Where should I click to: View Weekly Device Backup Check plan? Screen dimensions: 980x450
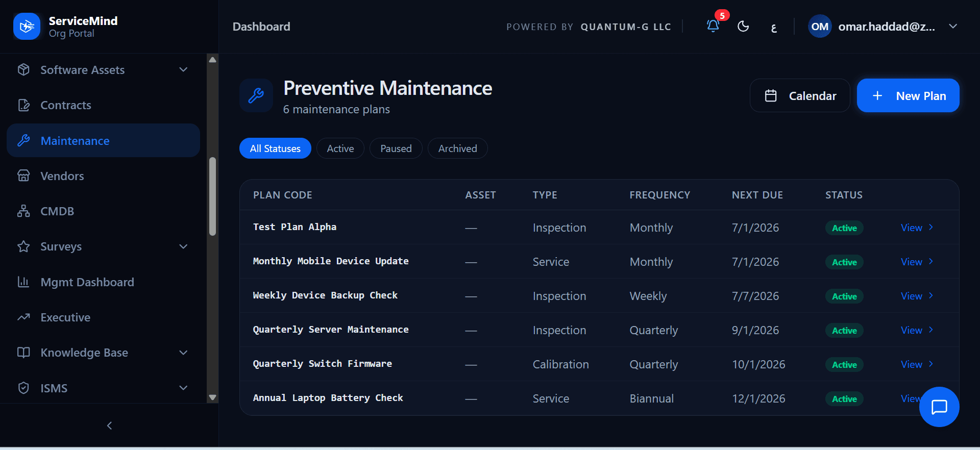click(x=917, y=296)
